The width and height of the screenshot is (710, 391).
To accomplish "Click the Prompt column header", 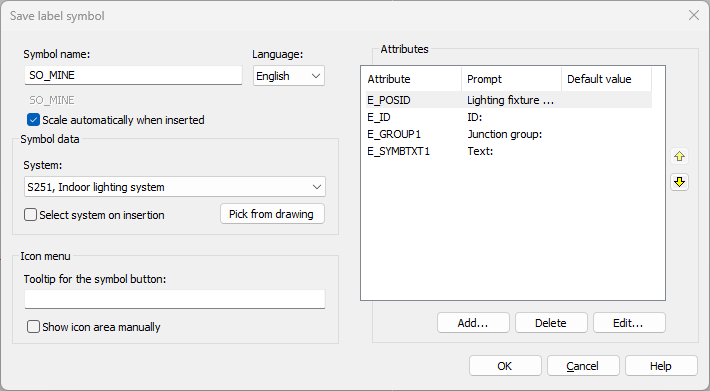I will coord(511,79).
